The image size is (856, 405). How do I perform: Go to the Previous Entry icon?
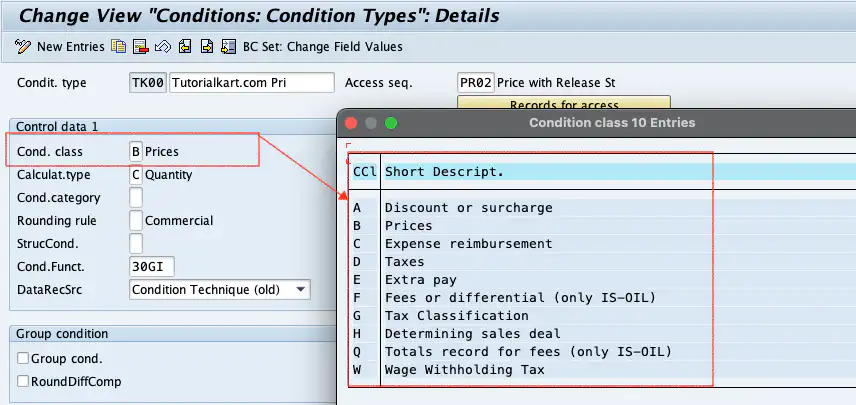[x=185, y=46]
